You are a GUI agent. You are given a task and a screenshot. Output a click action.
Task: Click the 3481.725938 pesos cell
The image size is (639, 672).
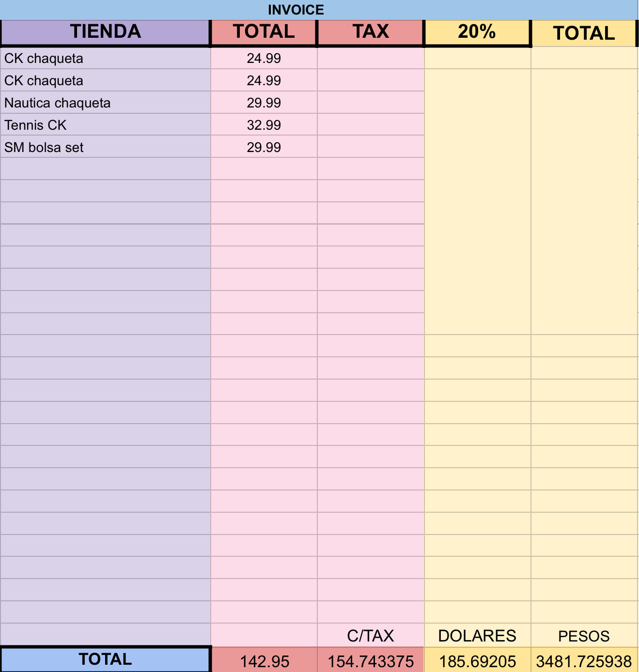pos(584,661)
